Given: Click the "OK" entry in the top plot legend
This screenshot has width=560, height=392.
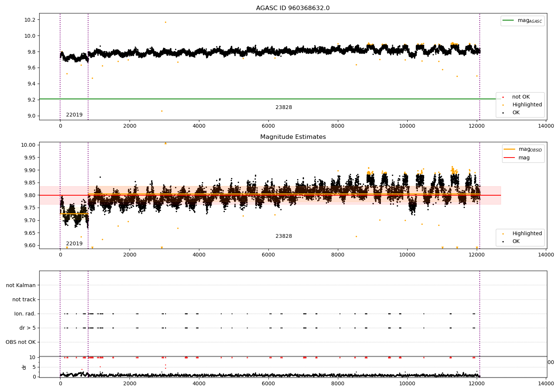Looking at the screenshot, I should [x=516, y=113].
